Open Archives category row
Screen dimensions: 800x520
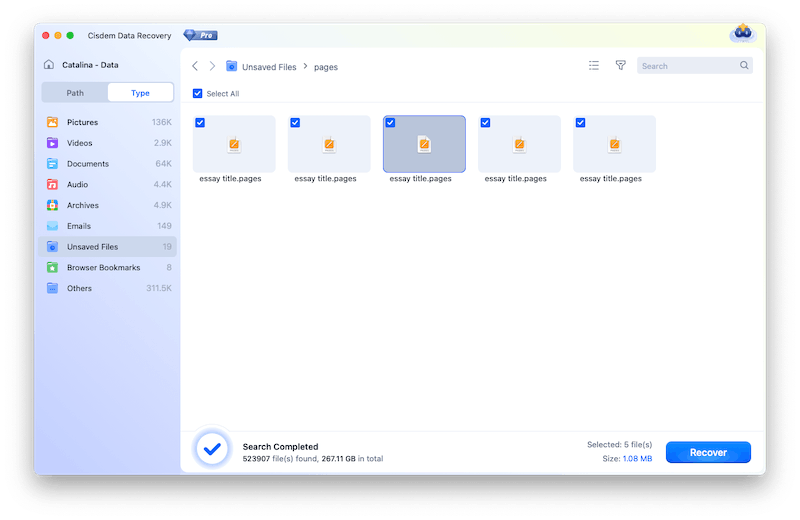[108, 205]
